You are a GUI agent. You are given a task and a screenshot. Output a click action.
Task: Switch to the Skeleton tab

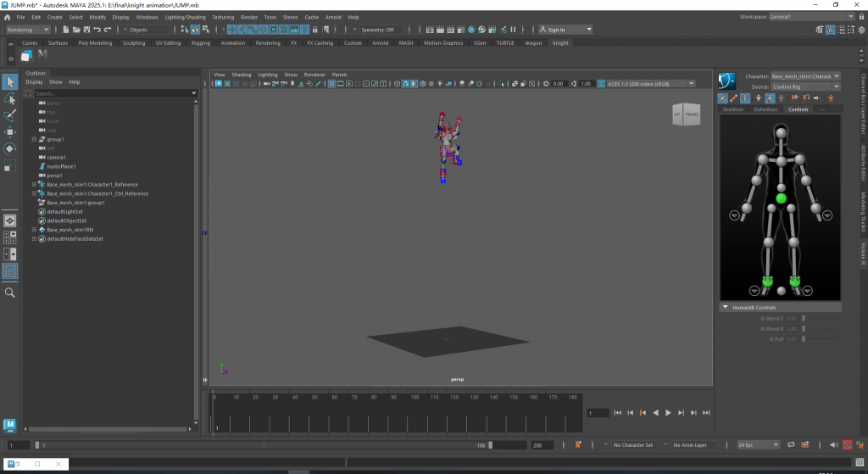[732, 109]
